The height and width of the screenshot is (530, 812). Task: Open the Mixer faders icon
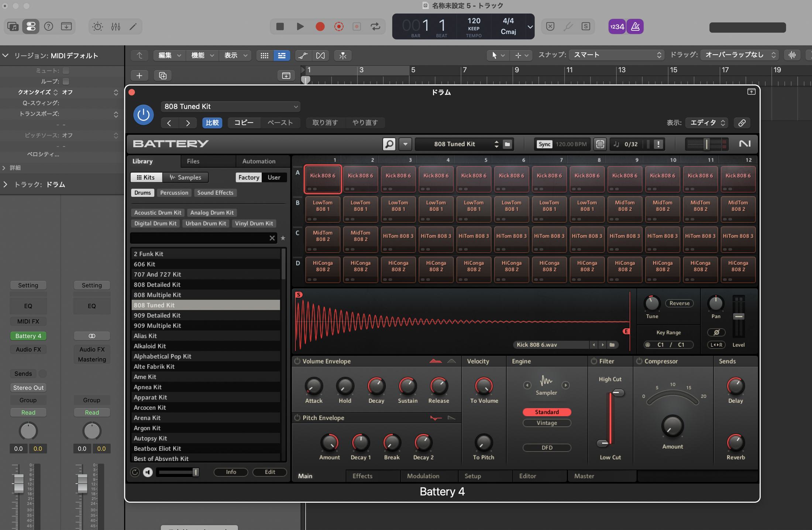point(116,27)
